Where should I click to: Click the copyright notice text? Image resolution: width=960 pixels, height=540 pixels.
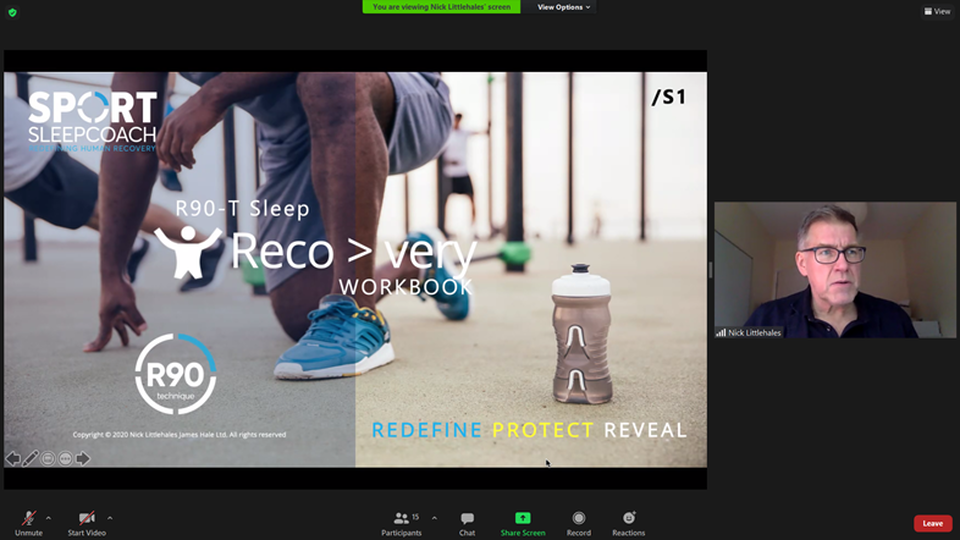point(179,434)
